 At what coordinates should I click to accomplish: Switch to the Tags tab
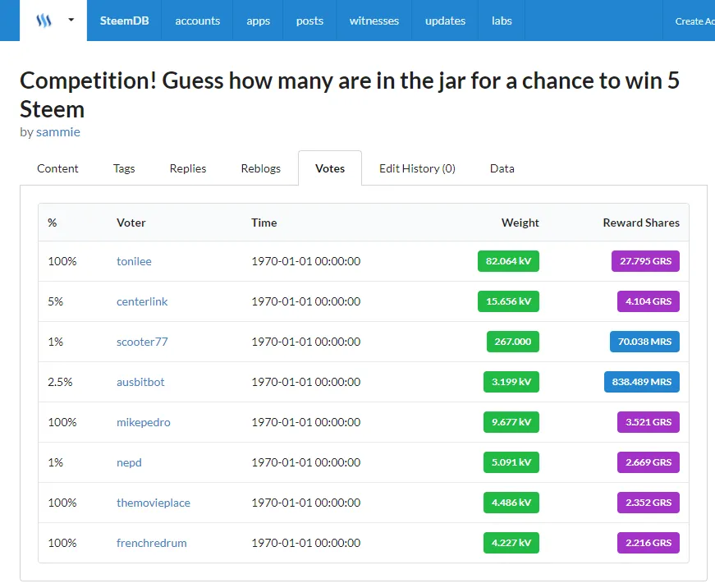[x=124, y=168]
